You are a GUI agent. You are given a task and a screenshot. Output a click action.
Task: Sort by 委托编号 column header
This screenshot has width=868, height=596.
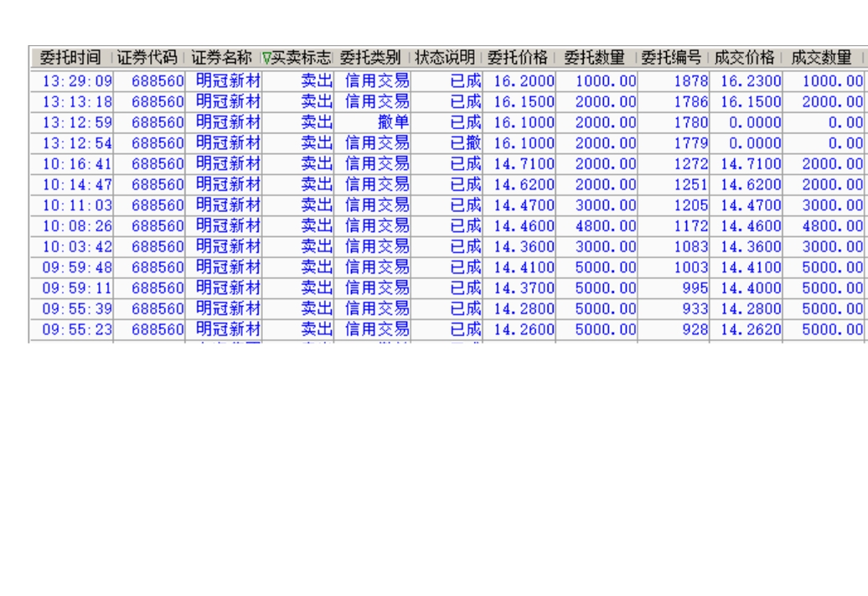671,57
